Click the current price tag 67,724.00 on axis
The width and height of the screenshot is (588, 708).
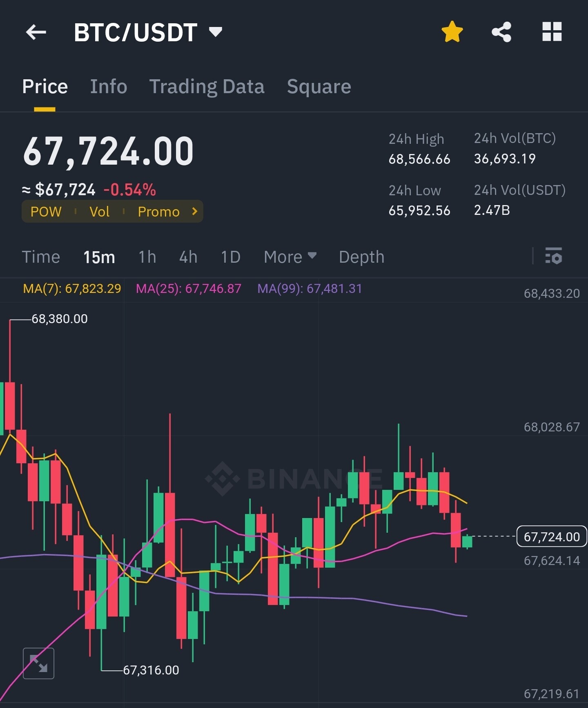[x=552, y=536]
